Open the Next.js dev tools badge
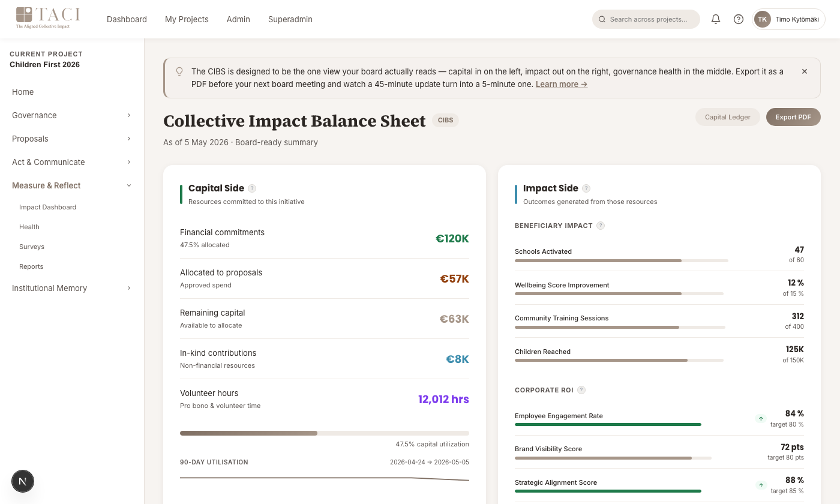The height and width of the screenshot is (504, 840). click(x=23, y=481)
